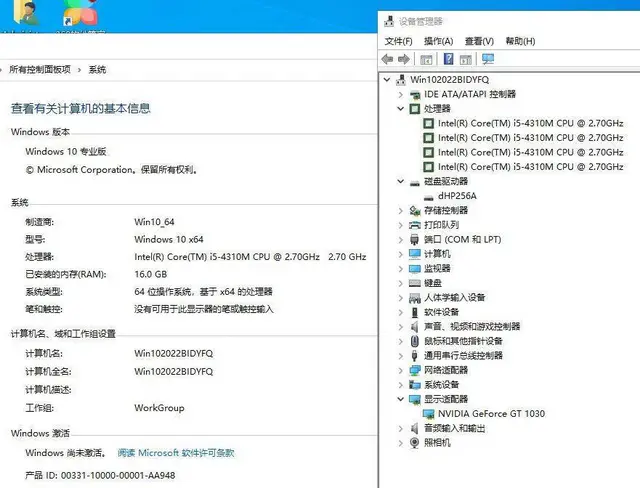
Task: Click the Windows 10 专业版 edition text
Action: [x=66, y=152]
